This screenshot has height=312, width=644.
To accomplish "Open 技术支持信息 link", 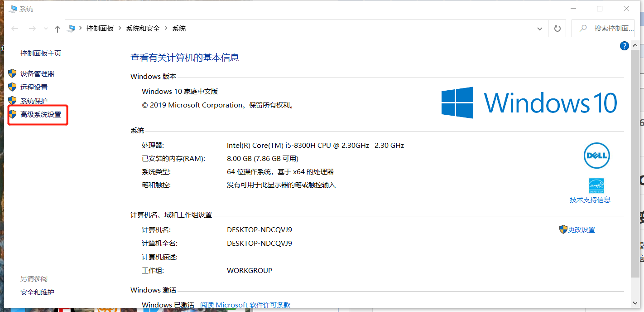I will tap(590, 200).
